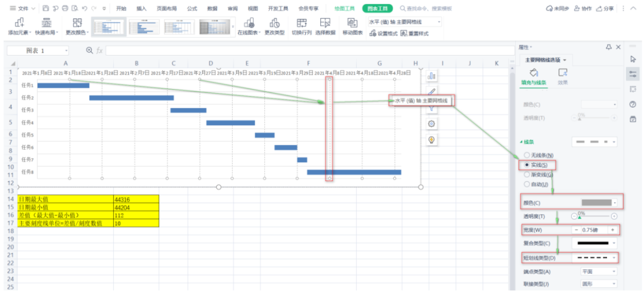Open the 填充与线条 panel tab

(534, 77)
